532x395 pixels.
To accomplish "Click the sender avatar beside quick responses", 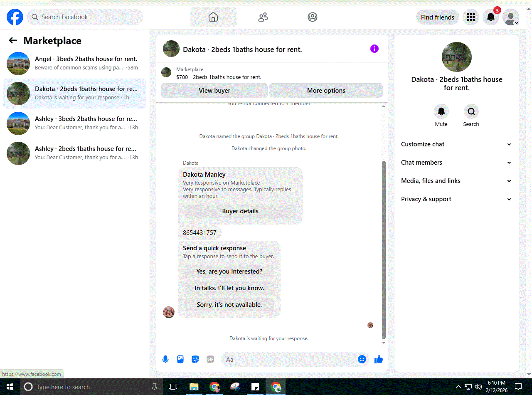I will 169,312.
